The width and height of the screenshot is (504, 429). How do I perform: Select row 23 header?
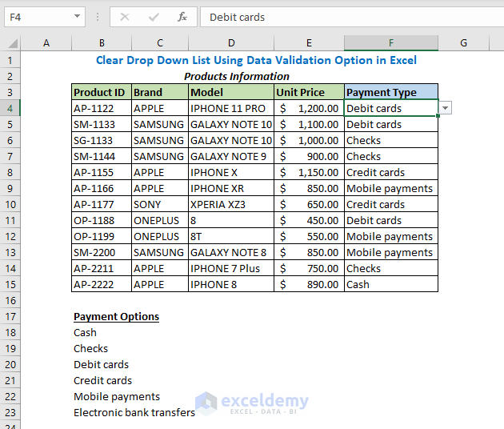(x=10, y=413)
